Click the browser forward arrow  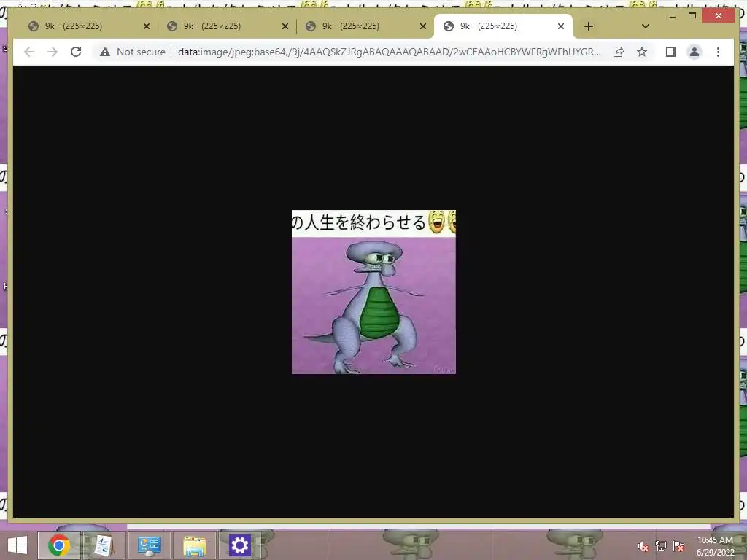click(x=53, y=52)
